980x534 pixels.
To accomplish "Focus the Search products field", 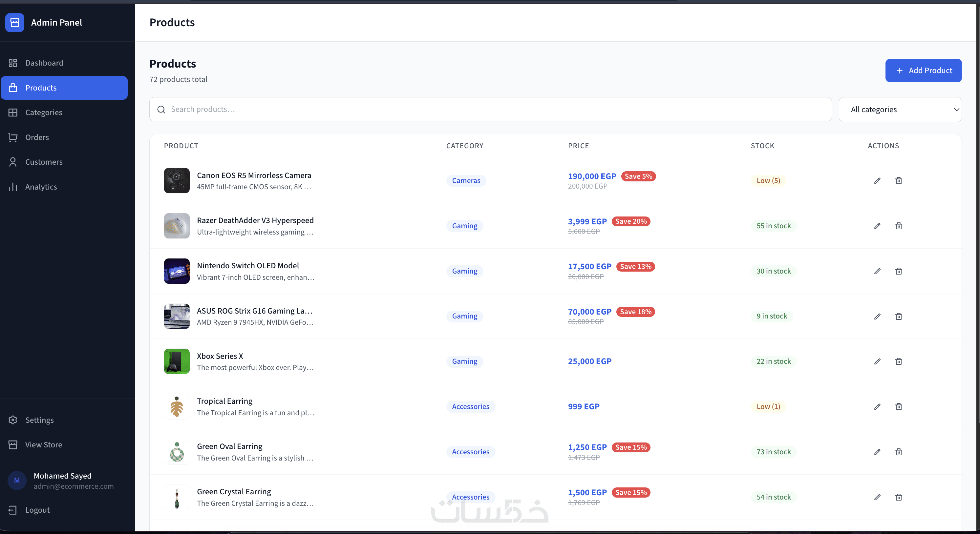I will click(490, 110).
